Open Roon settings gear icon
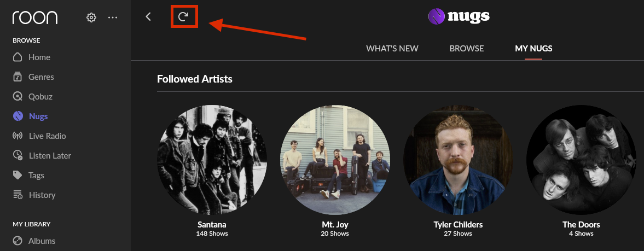Screen dimensions: 644x251 (x=91, y=17)
